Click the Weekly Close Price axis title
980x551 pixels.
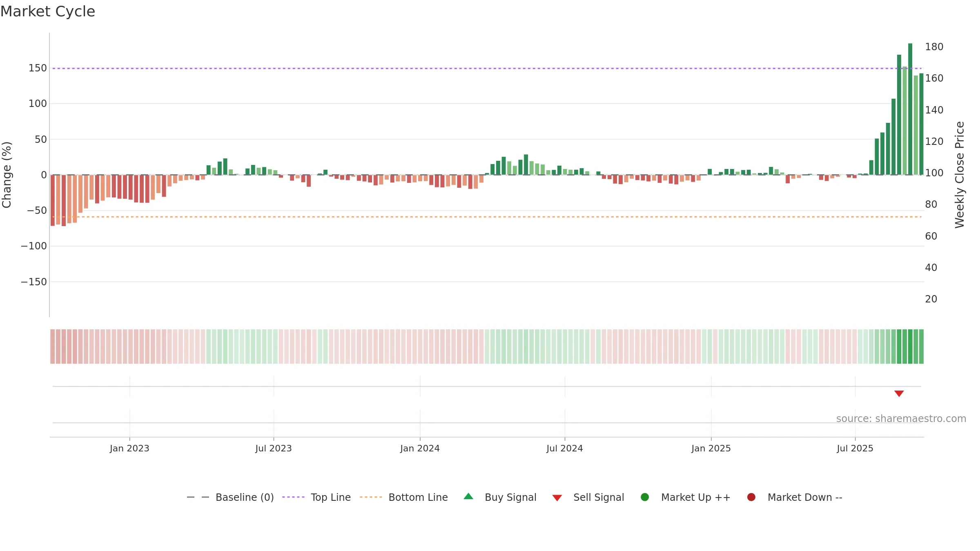tap(960, 175)
